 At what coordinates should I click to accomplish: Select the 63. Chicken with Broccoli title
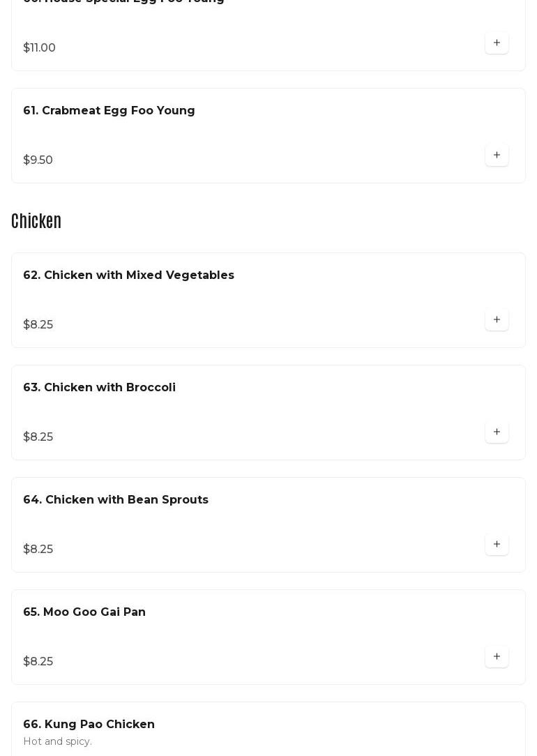coord(99,388)
